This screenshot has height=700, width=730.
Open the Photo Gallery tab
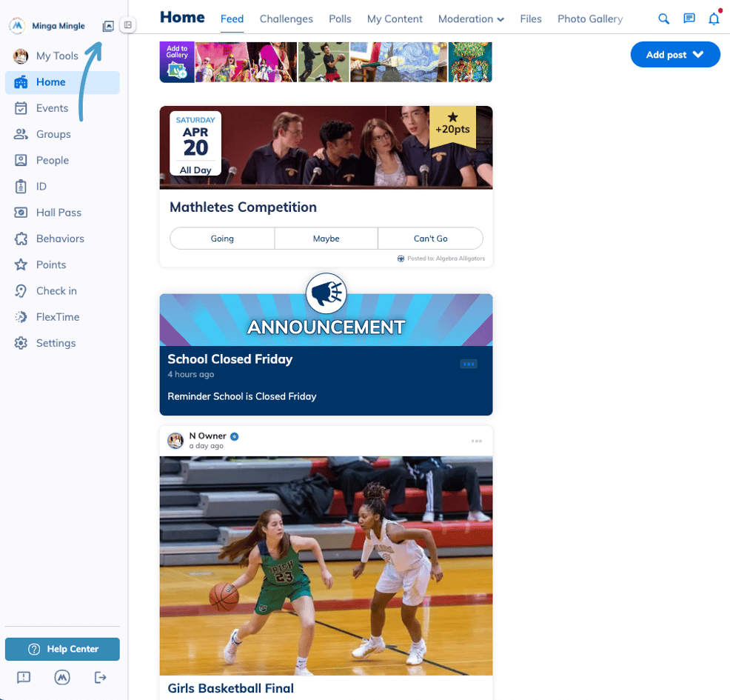point(590,19)
